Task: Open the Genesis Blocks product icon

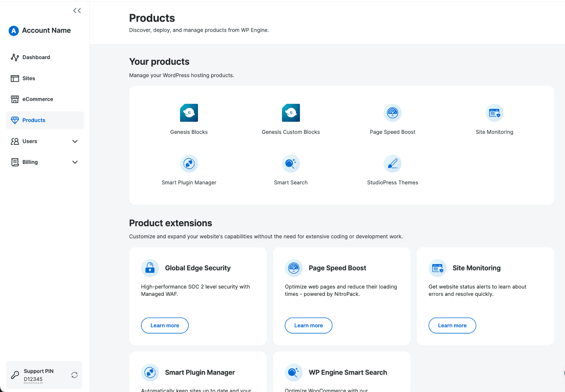Action: tap(189, 113)
